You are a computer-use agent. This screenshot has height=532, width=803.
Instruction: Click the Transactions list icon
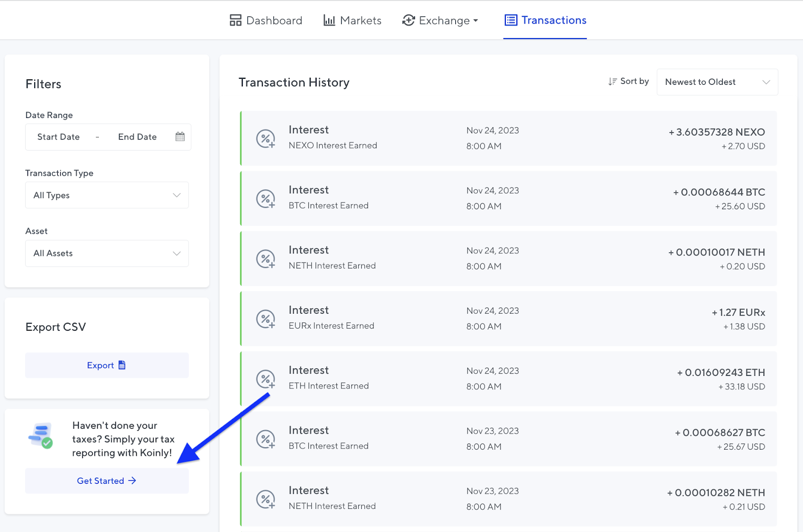coord(510,20)
